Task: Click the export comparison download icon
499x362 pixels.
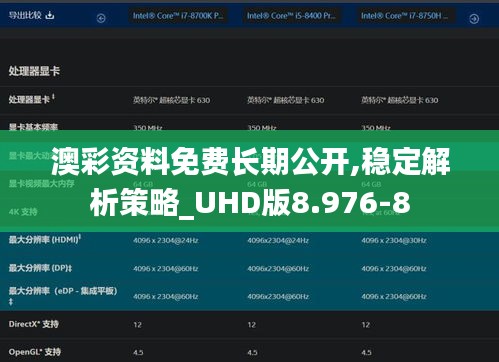Action: pyautogui.click(x=50, y=15)
